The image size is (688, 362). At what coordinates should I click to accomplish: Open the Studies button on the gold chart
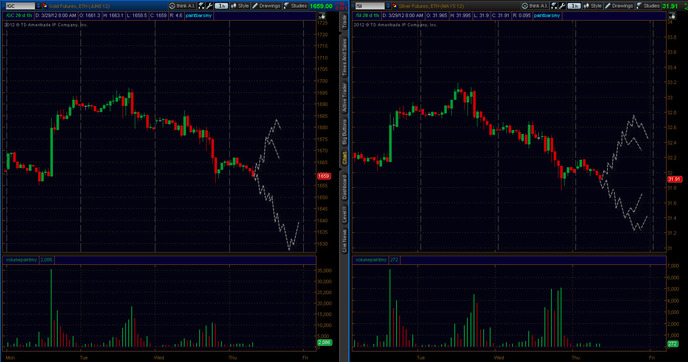(x=295, y=6)
